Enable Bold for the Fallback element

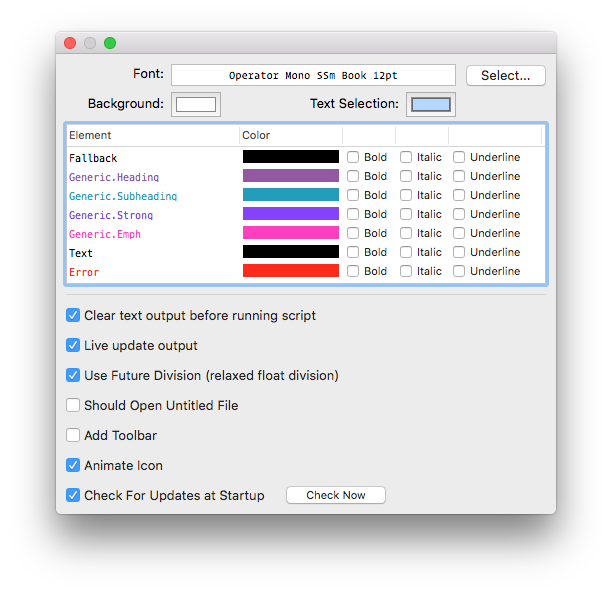coord(353,157)
